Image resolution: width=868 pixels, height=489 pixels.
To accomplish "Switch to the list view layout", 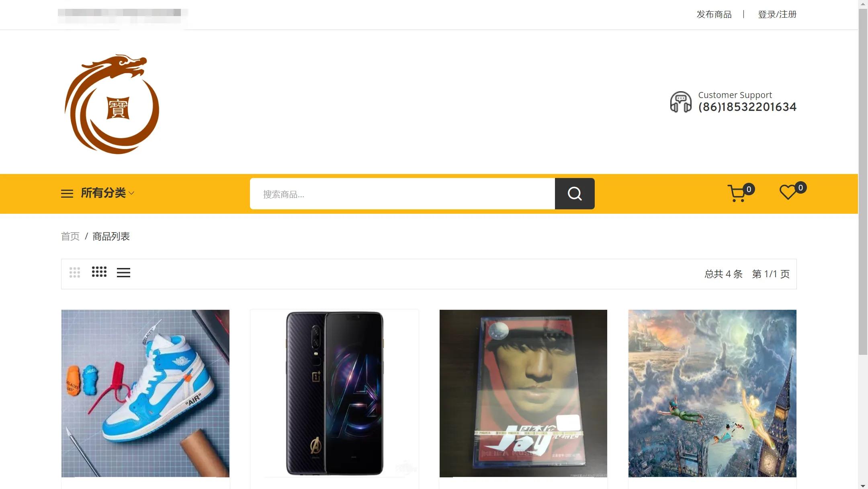I will tap(123, 273).
